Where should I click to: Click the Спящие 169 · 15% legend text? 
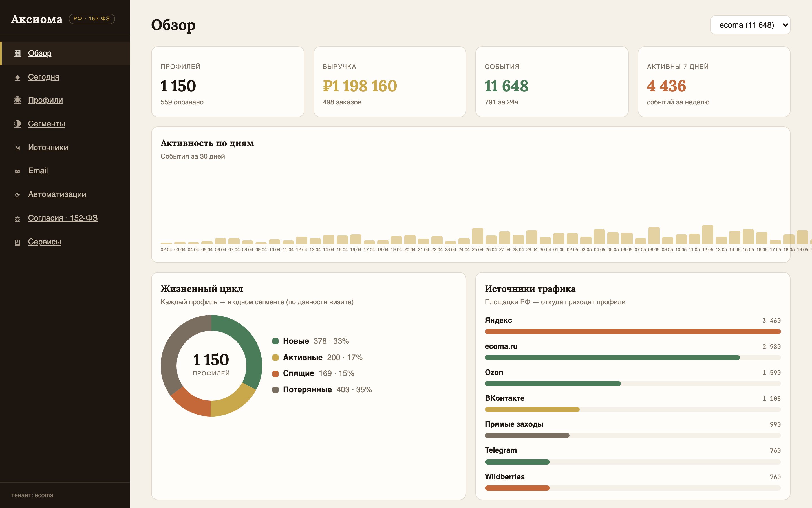coord(318,373)
